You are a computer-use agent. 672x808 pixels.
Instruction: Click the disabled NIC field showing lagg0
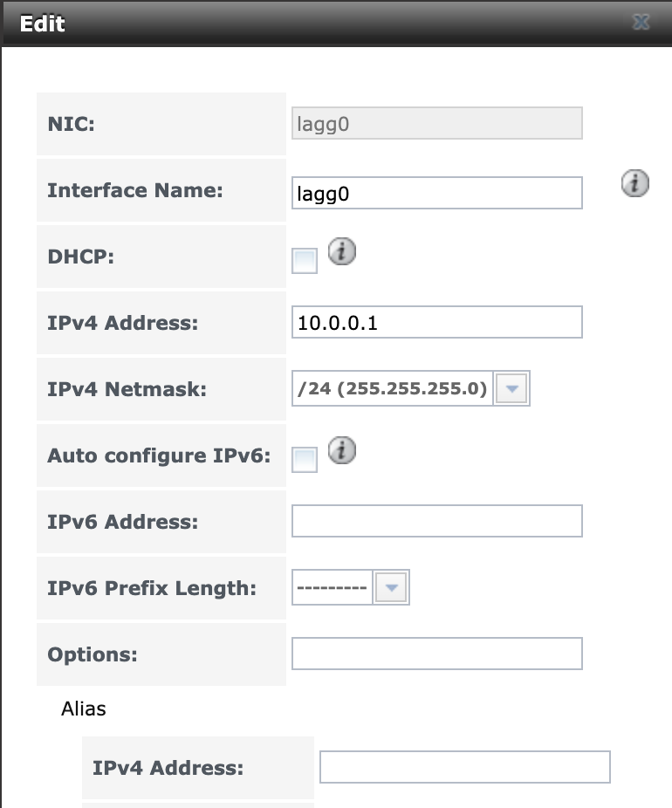click(x=437, y=123)
